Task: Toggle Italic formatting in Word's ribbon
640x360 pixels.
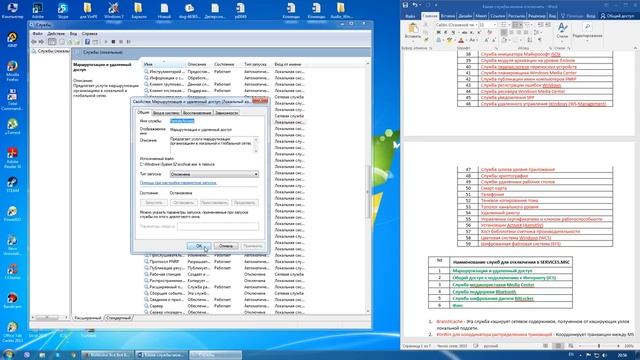Action: tap(446, 33)
